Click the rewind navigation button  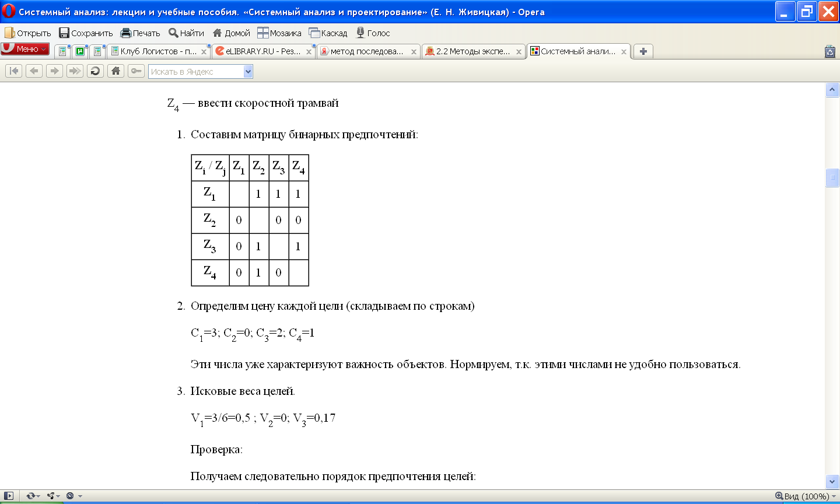click(14, 71)
